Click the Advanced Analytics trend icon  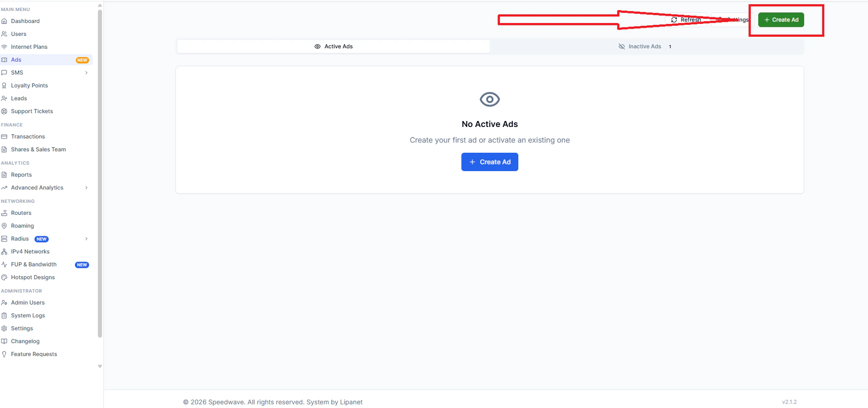[x=4, y=188]
